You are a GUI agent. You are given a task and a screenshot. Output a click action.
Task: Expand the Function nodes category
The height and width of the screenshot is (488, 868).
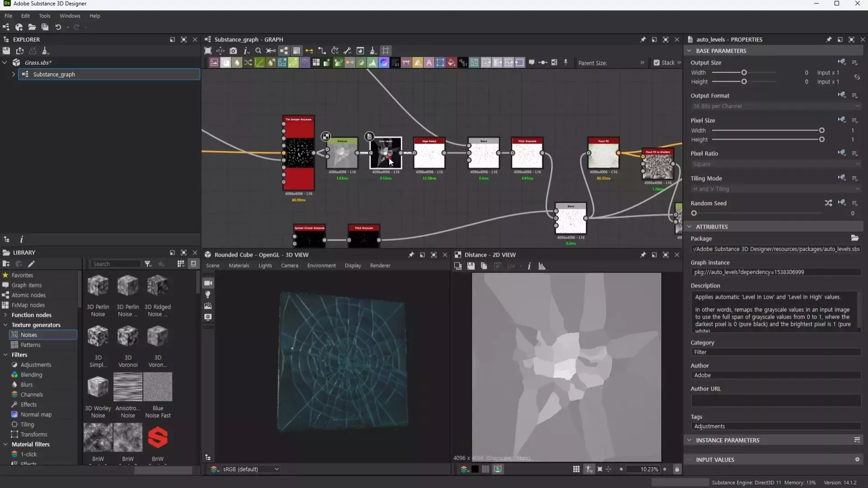coord(5,315)
